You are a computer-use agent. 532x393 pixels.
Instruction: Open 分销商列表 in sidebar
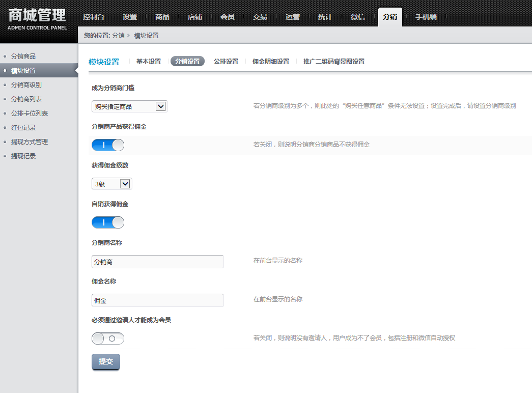(26, 99)
